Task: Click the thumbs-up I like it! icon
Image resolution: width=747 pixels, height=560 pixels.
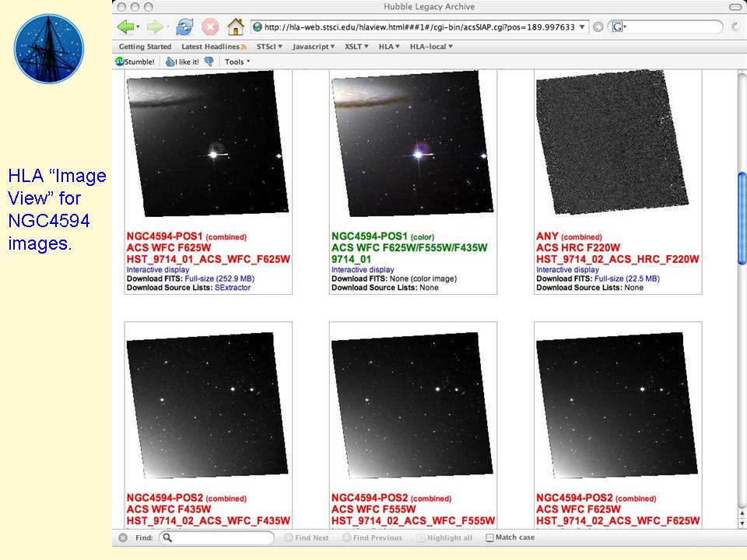Action: [170, 61]
